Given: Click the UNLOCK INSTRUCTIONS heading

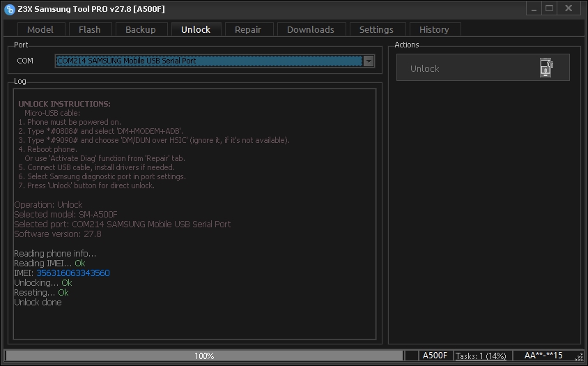Looking at the screenshot, I should click(65, 104).
